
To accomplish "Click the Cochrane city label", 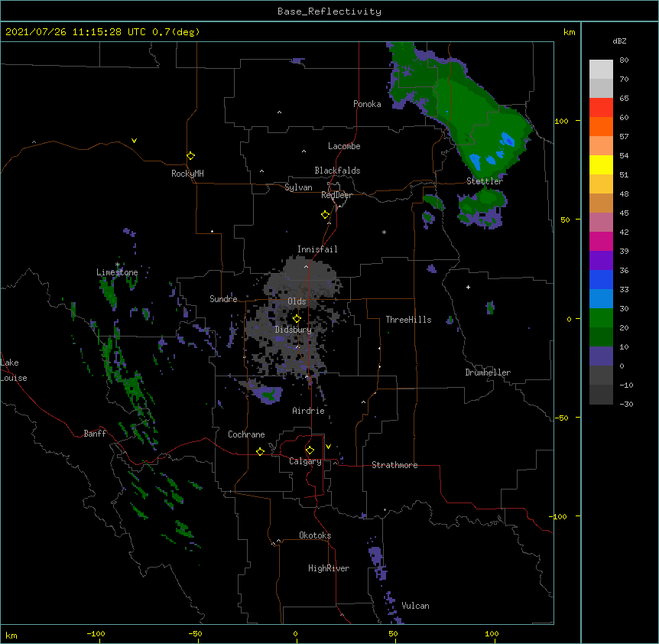I will 246,434.
